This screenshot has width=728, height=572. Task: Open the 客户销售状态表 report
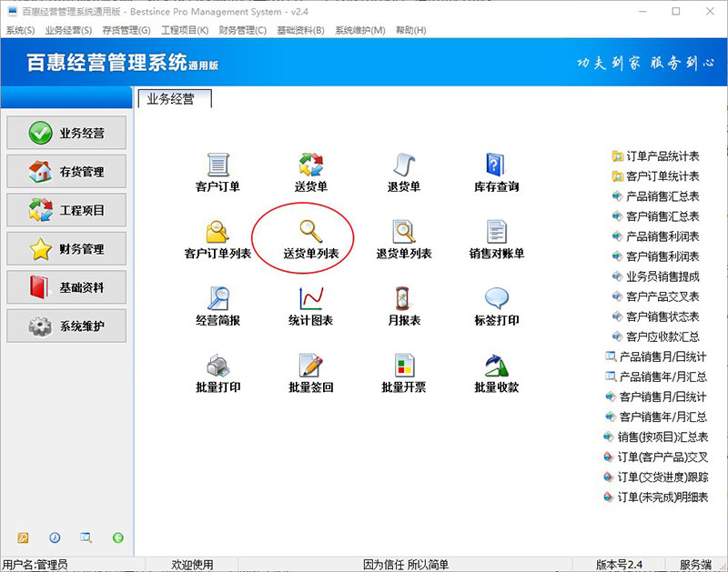click(655, 316)
